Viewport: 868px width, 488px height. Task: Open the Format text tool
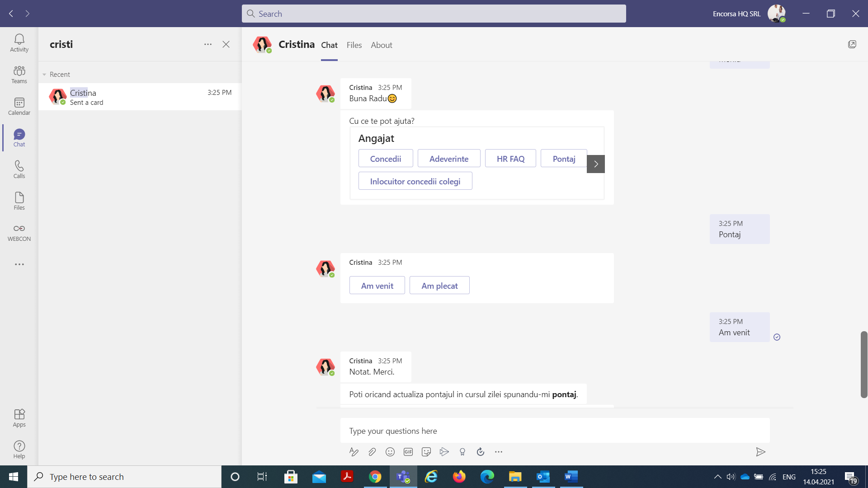354,452
